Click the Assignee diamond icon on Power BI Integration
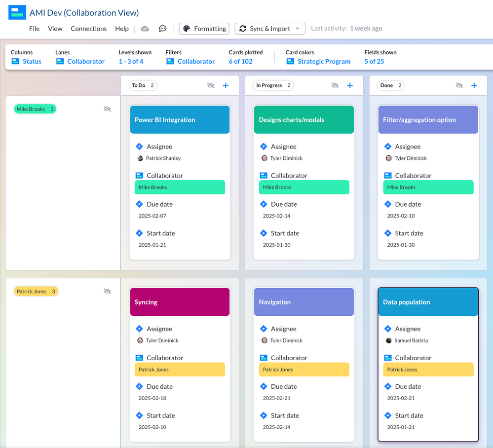 tap(140, 147)
